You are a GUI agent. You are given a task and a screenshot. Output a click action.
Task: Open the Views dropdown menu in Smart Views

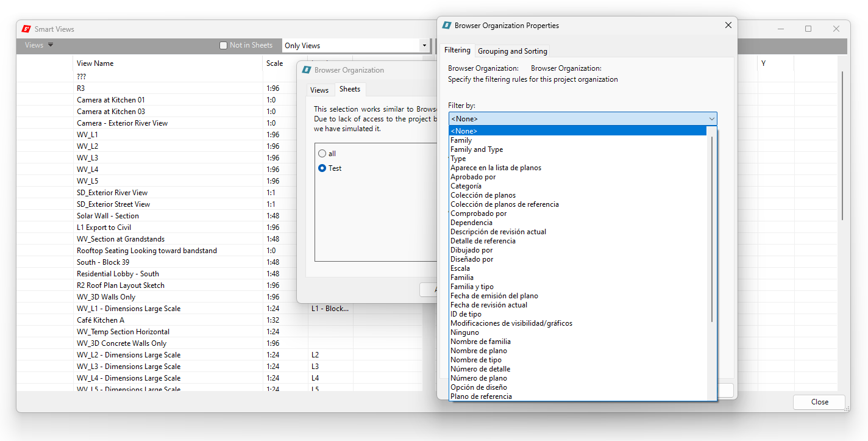pos(39,45)
